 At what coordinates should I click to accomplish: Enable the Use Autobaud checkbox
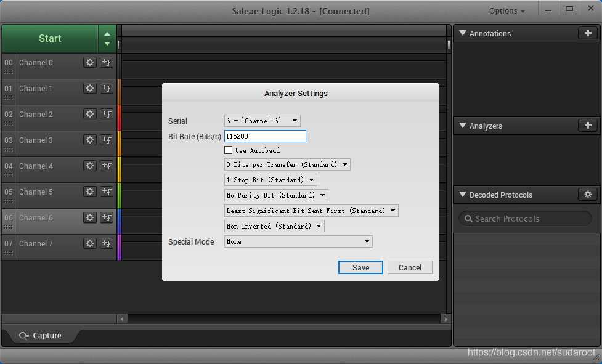coord(229,150)
